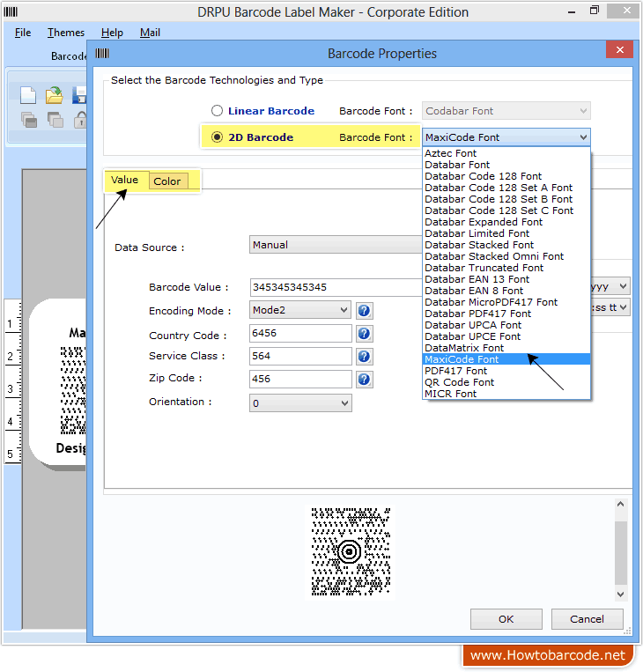Choose Databar Expanded Font option
The width and height of the screenshot is (643, 672).
tap(506, 222)
